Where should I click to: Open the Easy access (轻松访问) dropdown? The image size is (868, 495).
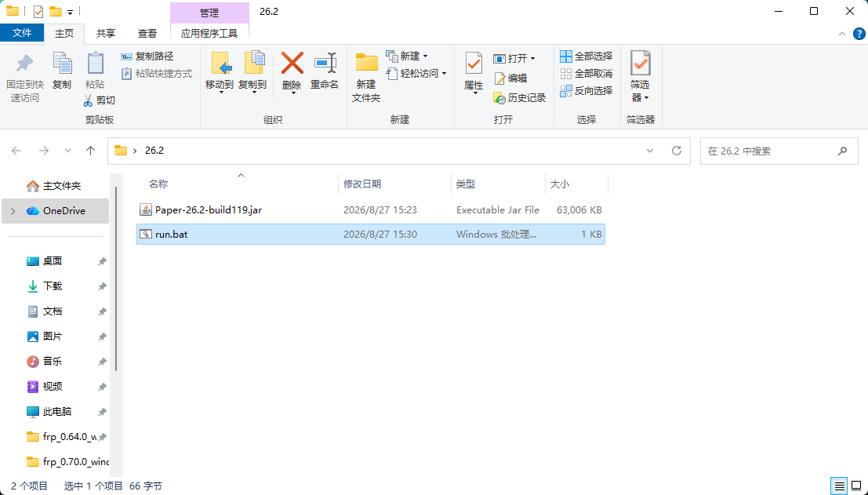[x=416, y=73]
